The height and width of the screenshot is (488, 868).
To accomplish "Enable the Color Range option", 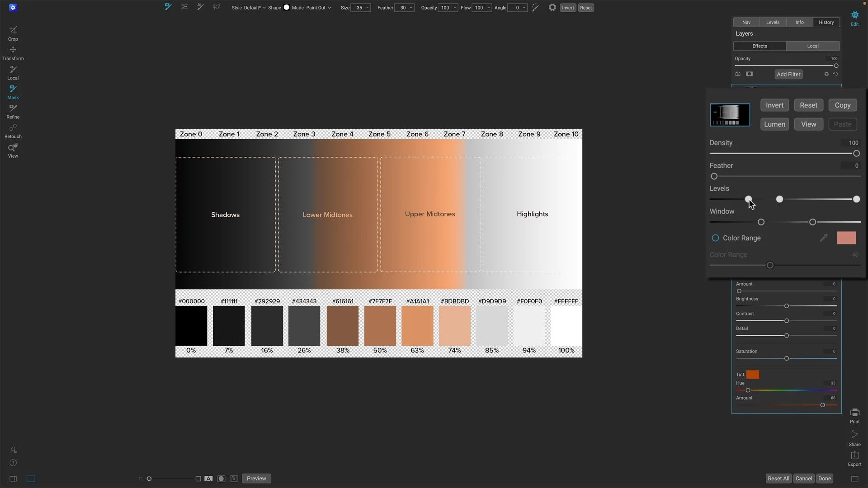I will [716, 238].
